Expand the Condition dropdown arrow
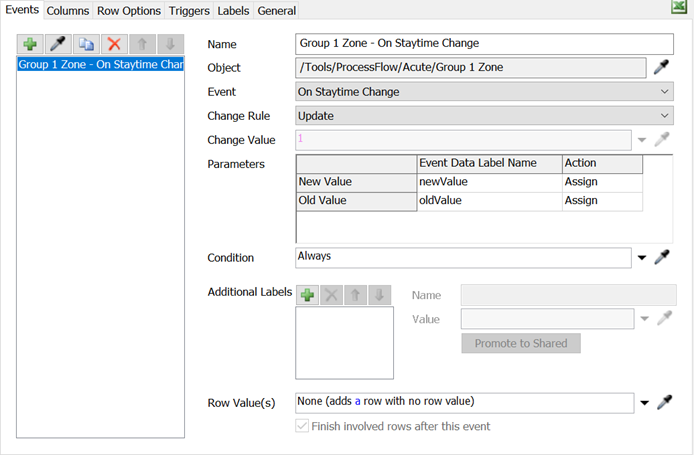The image size is (694, 456). (x=642, y=258)
